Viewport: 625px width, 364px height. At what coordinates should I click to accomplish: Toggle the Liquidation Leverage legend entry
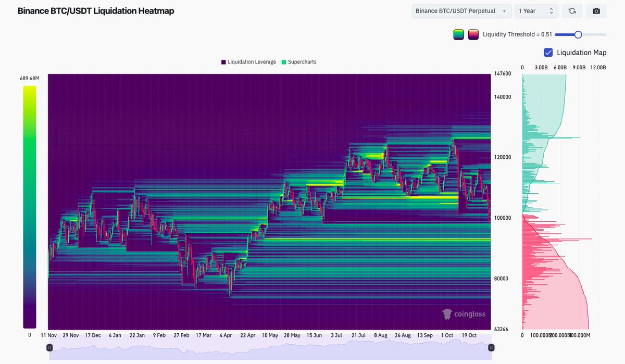point(248,62)
